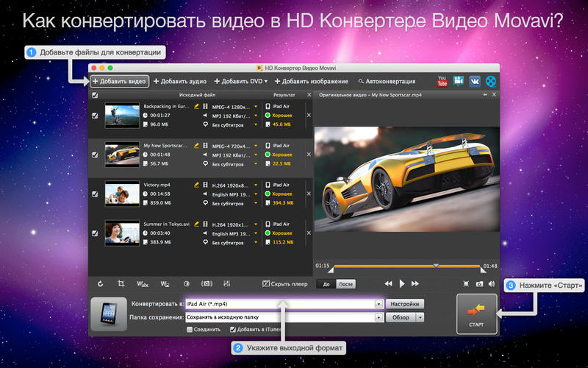Enable the Соединить checkbox

tap(190, 329)
